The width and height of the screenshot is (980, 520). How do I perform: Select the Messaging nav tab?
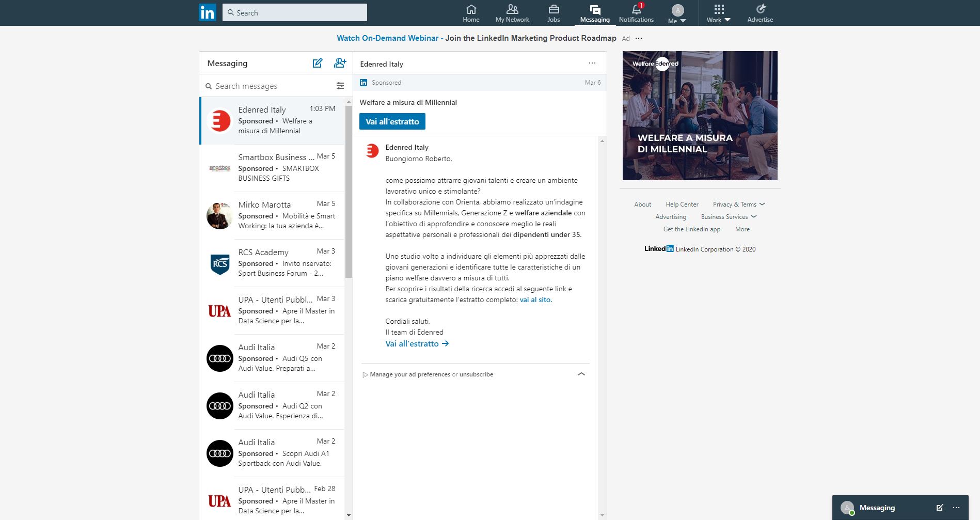pos(595,13)
